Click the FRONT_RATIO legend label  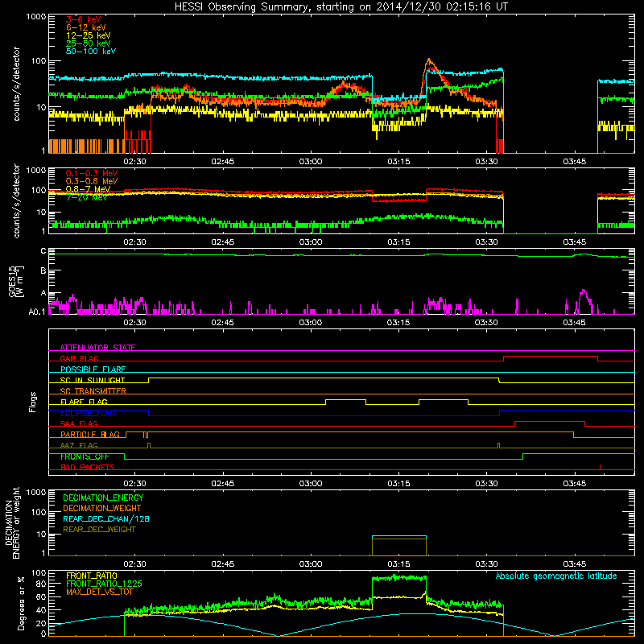[92, 576]
